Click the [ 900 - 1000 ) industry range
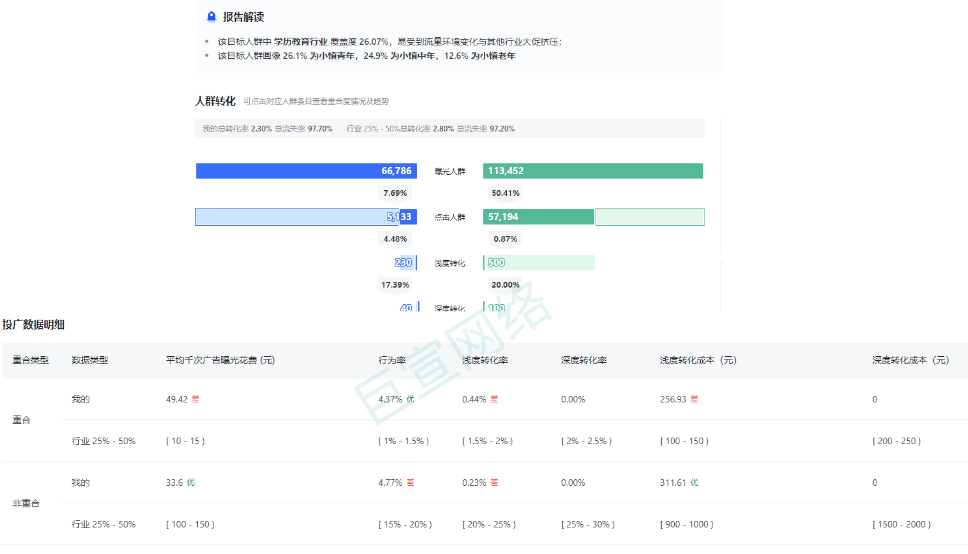Viewport: 968px width, 554px height. (x=686, y=524)
